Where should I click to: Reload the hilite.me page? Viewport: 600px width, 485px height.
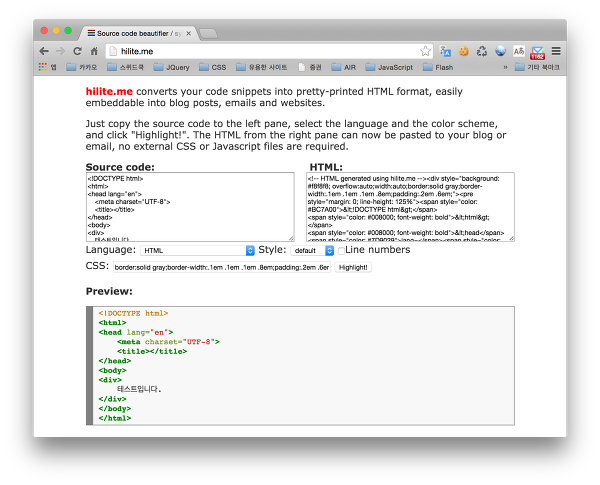point(77,51)
